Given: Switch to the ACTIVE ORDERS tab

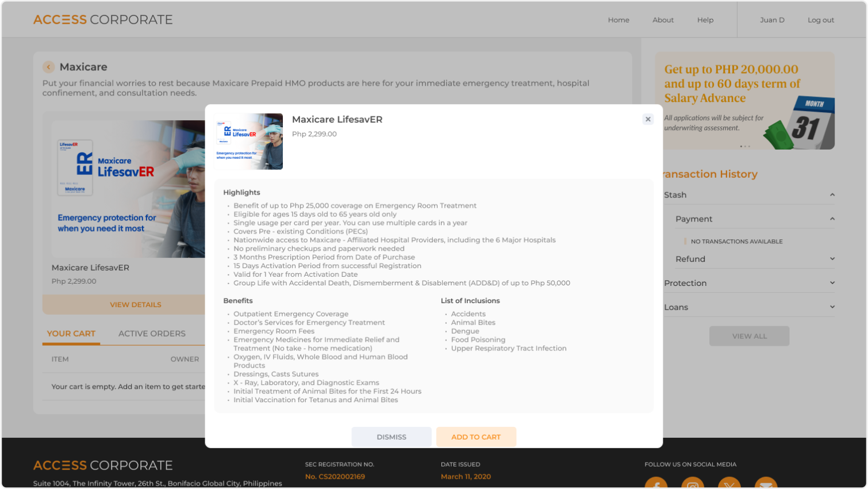Looking at the screenshot, I should pos(152,334).
